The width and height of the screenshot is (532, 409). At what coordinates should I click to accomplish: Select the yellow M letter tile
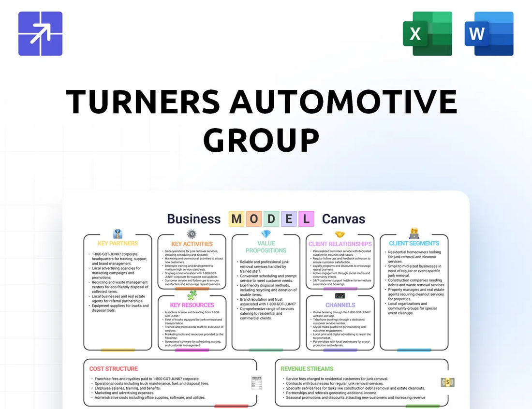pyautogui.click(x=236, y=219)
